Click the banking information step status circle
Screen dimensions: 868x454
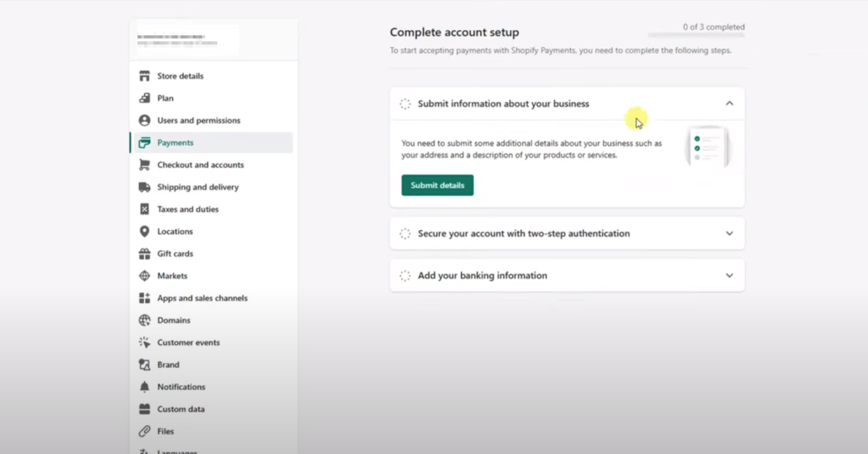405,276
